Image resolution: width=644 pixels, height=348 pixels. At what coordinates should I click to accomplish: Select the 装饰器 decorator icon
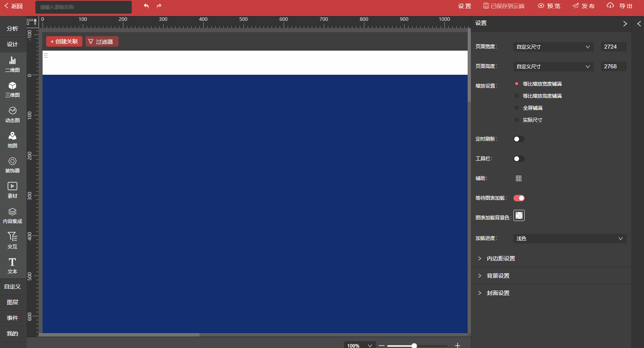coord(12,165)
